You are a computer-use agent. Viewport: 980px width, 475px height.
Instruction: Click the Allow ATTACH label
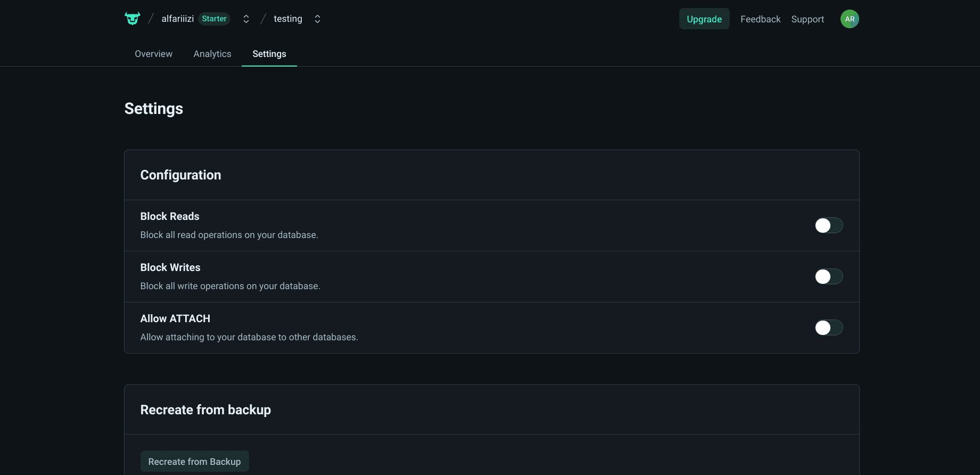[x=175, y=318]
